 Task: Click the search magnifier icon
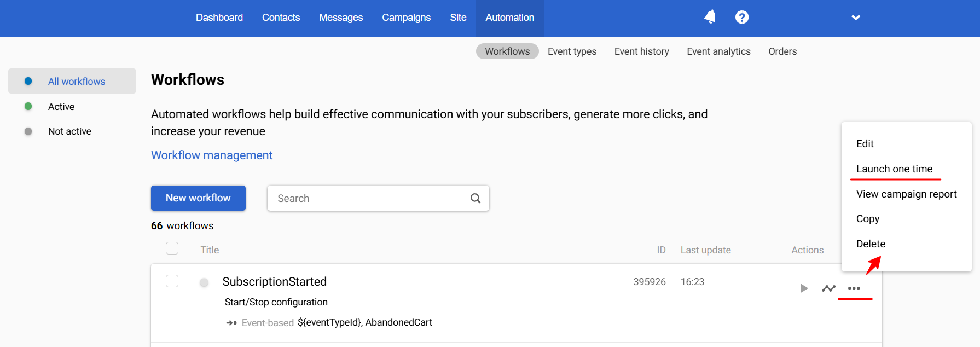point(475,198)
